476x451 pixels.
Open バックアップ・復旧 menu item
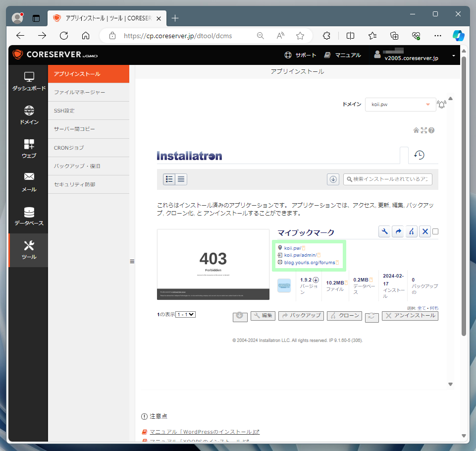pyautogui.click(x=89, y=166)
